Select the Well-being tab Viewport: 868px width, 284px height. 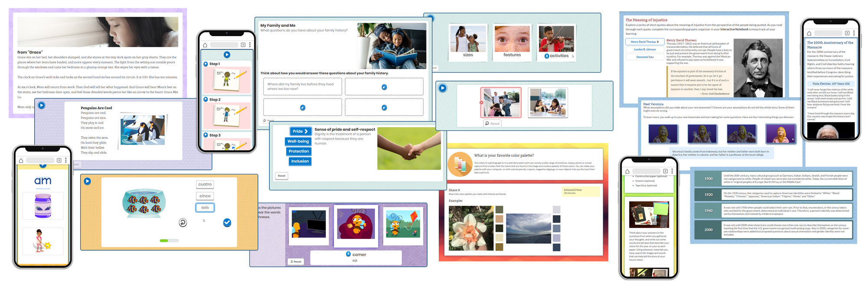pyautogui.click(x=298, y=141)
